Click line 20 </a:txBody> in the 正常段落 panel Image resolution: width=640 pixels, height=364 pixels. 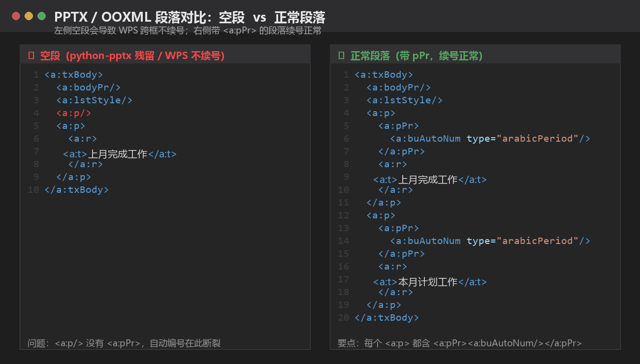(x=387, y=318)
